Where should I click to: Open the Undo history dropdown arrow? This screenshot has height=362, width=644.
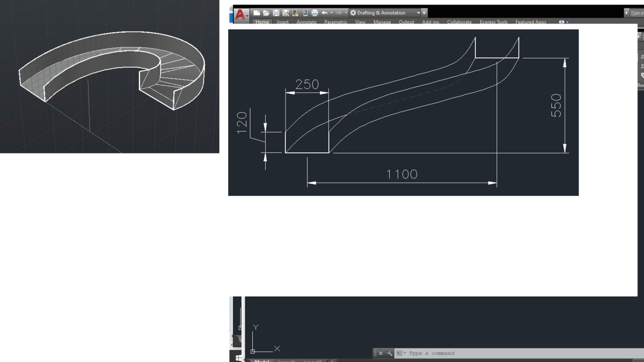pyautogui.click(x=332, y=13)
